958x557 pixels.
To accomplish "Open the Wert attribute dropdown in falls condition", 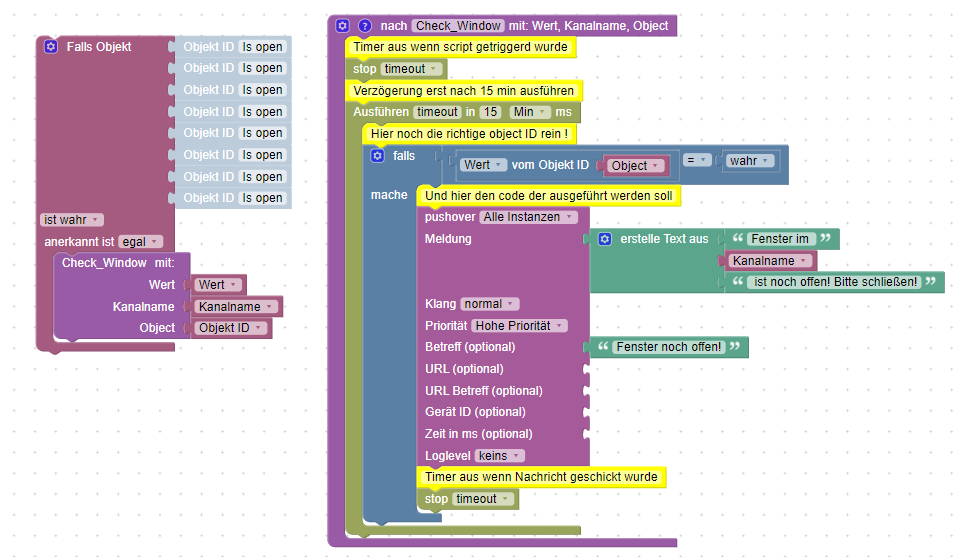I will point(483,165).
